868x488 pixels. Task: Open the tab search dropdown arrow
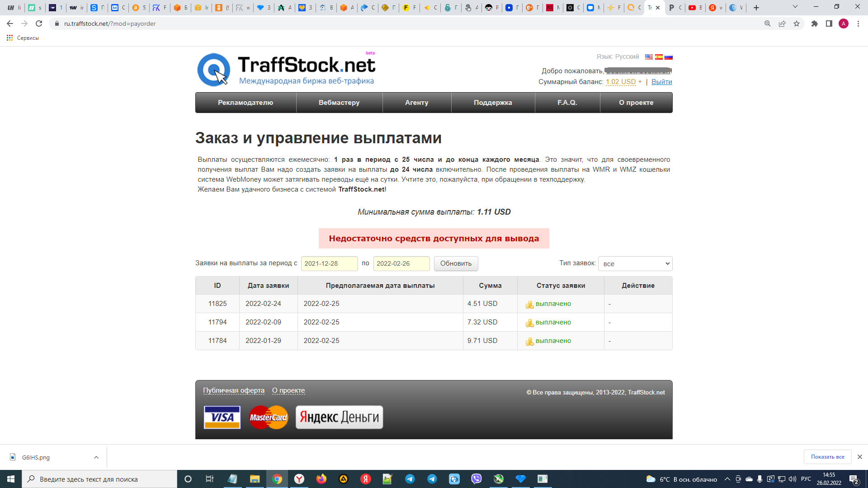pos(795,7)
